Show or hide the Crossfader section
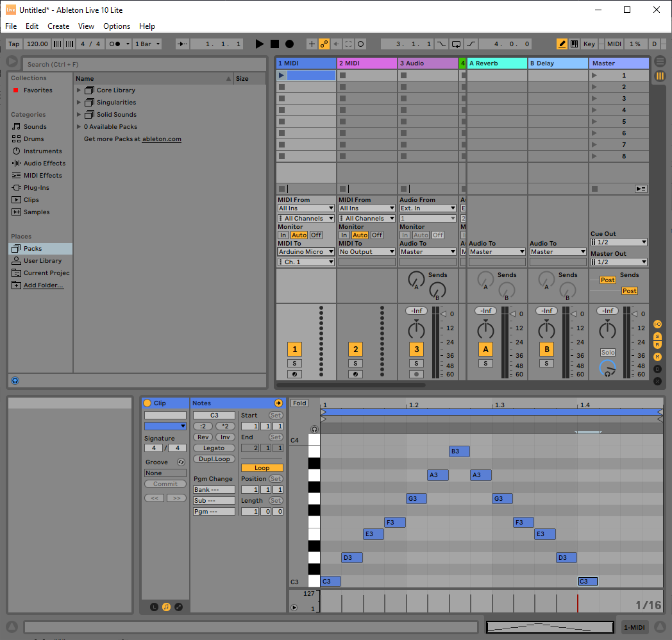The width and height of the screenshot is (672, 640). (657, 381)
